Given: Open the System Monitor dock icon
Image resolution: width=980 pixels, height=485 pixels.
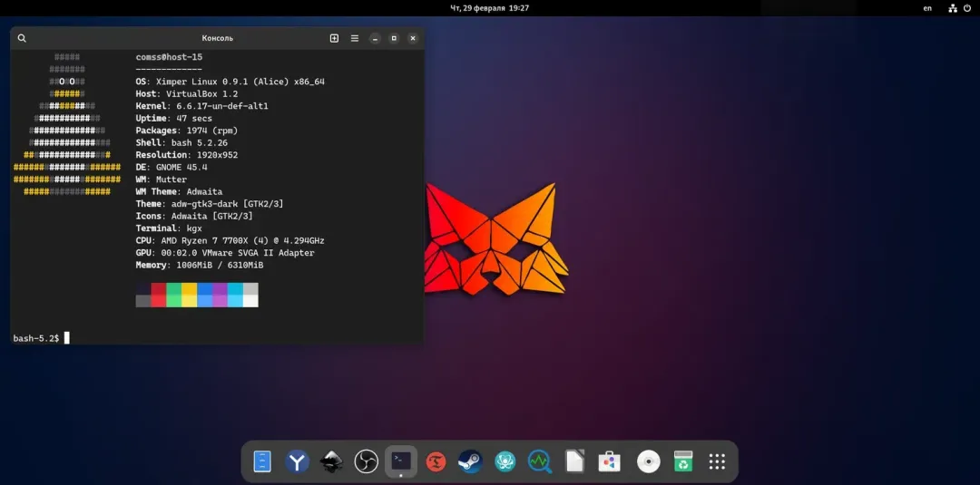Looking at the screenshot, I should coord(539,462).
